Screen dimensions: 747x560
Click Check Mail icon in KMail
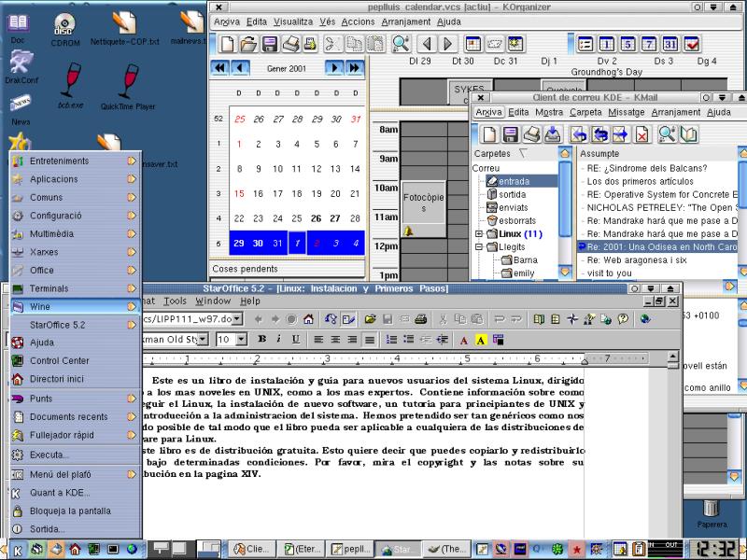click(553, 134)
